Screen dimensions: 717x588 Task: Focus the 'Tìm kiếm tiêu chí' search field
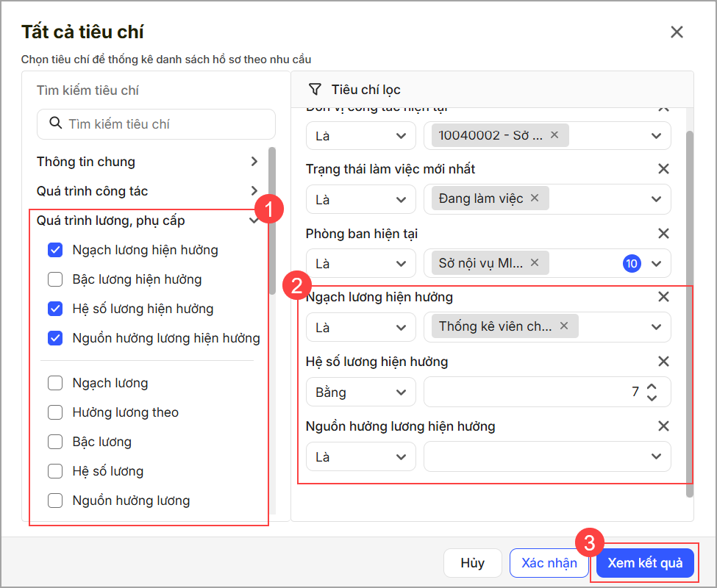click(166, 124)
